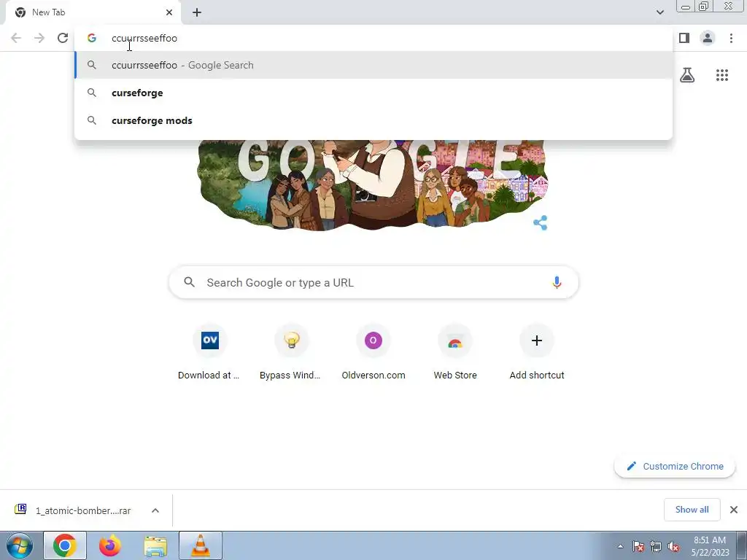Share the Google Doodle

click(541, 222)
